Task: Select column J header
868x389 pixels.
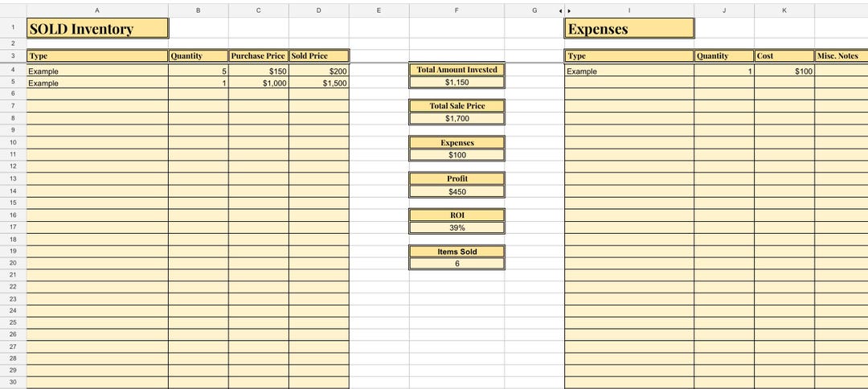Action: coord(724,10)
